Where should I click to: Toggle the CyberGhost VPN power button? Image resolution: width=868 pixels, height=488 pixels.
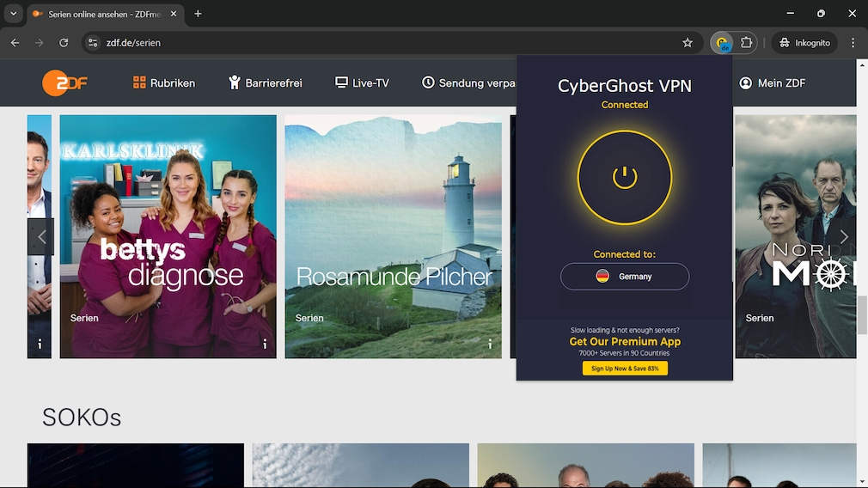coord(625,178)
